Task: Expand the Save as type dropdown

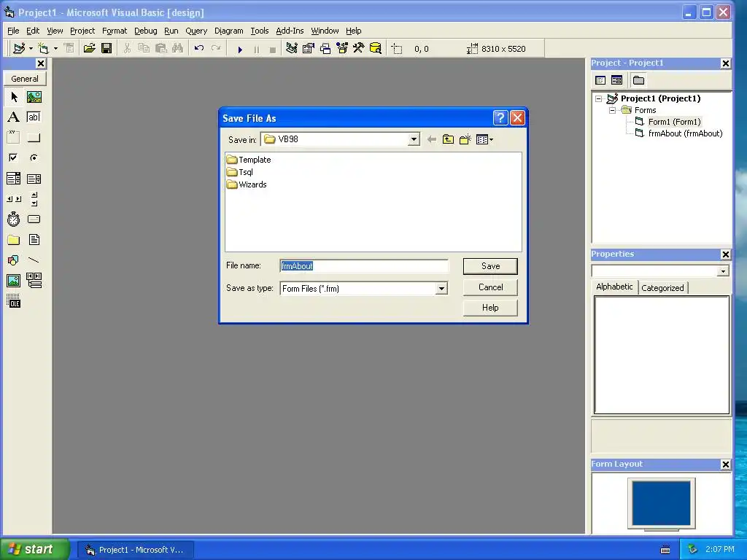Action: point(441,289)
